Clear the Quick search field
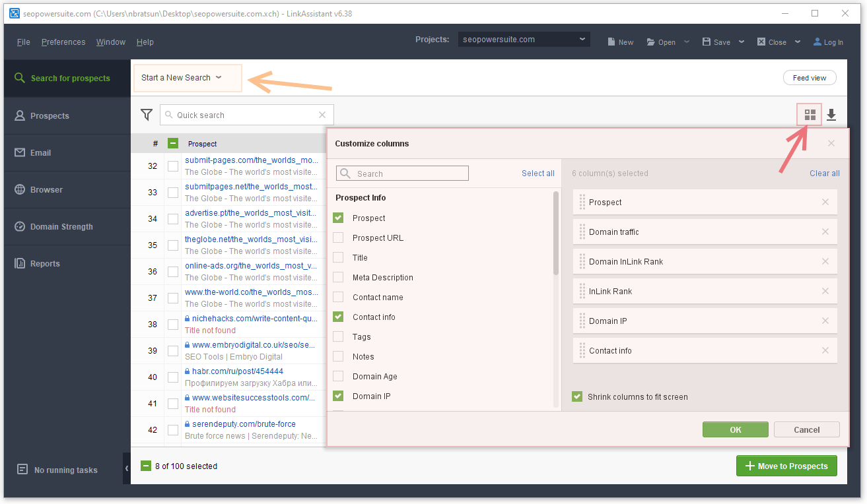This screenshot has height=504, width=867. pos(322,115)
